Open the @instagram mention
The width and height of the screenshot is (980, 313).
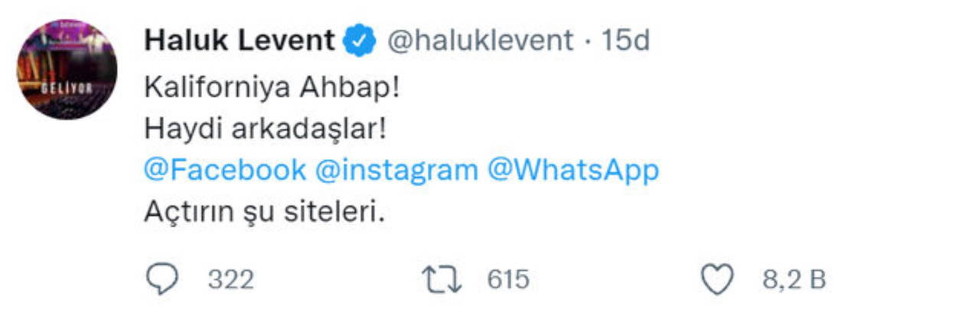[x=397, y=170]
